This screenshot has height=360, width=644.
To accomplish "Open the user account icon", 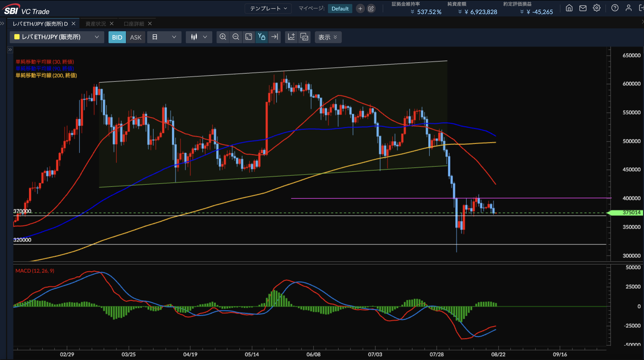I will click(628, 8).
